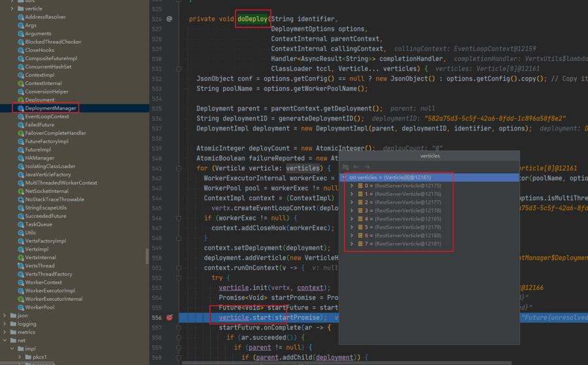
Task: Click the interface icon beside FailoverCompleteHandler
Action: click(x=21, y=133)
